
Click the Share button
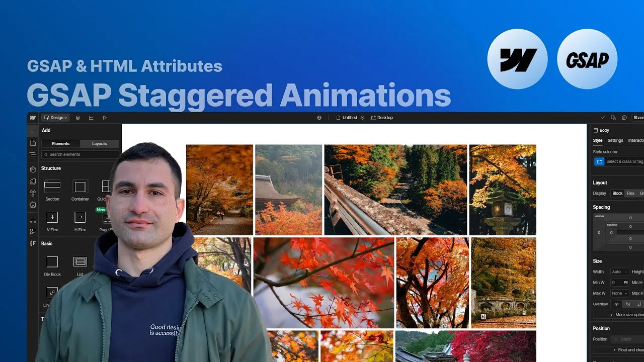click(638, 118)
